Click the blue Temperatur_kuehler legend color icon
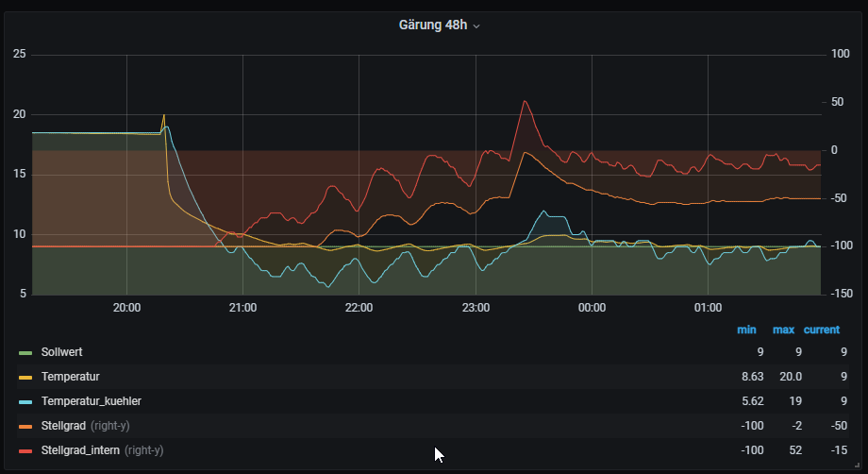The width and height of the screenshot is (868, 474). [x=25, y=401]
